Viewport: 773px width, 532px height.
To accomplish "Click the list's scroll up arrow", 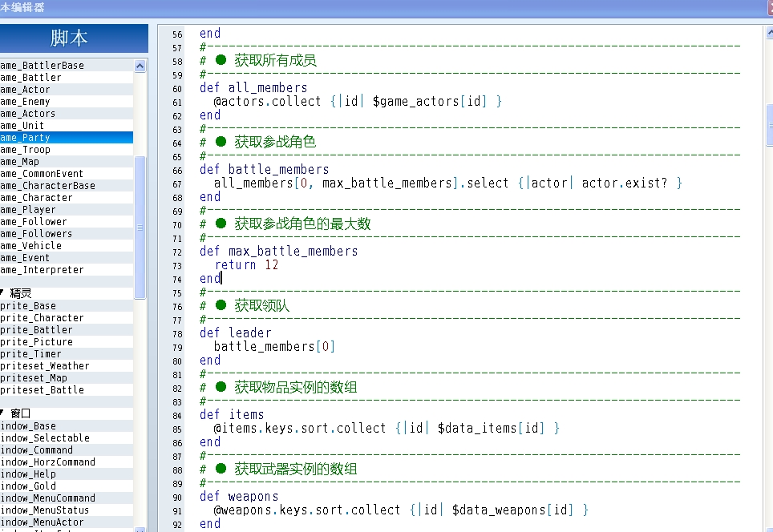I will [140, 66].
